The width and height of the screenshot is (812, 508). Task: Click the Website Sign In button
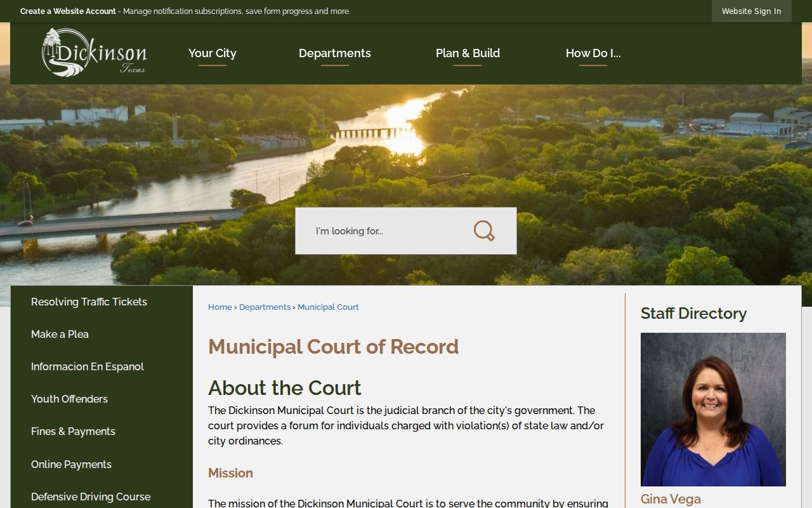[751, 11]
